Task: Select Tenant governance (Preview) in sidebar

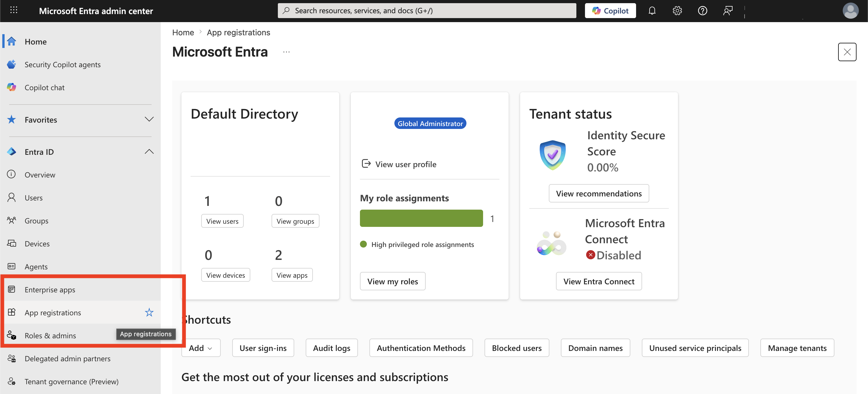Action: click(81, 381)
